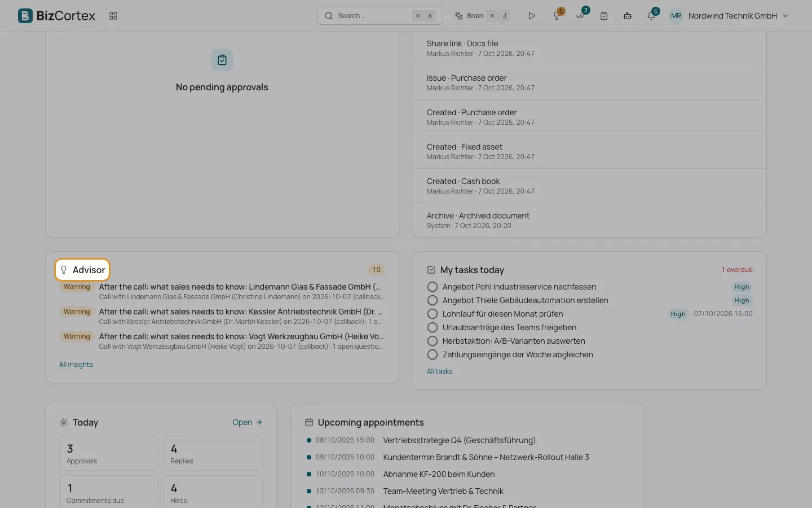Open the lightbulb hints icon with badge 5
The height and width of the screenshot is (508, 812).
click(x=557, y=16)
